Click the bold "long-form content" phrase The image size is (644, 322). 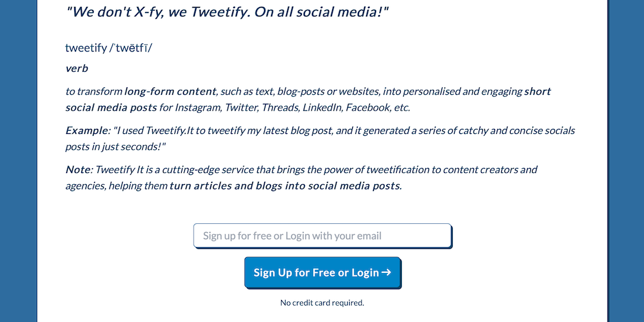coord(170,91)
